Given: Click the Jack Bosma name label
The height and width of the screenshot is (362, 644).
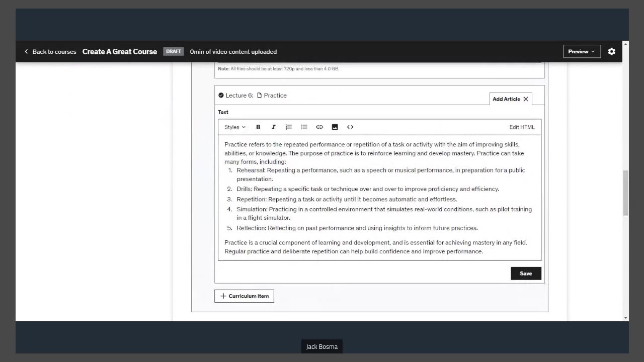Looking at the screenshot, I should pyautogui.click(x=322, y=346).
